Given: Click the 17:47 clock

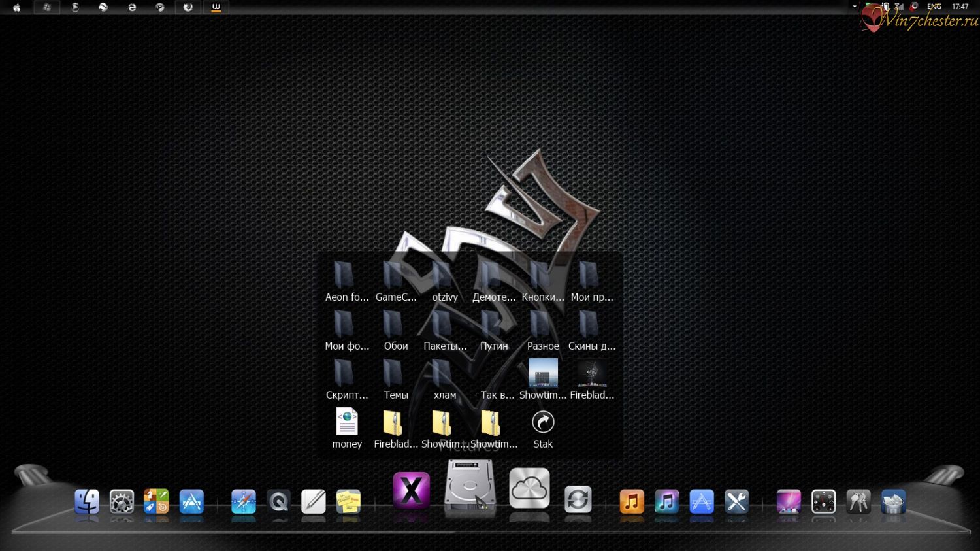Looking at the screenshot, I should [x=960, y=7].
